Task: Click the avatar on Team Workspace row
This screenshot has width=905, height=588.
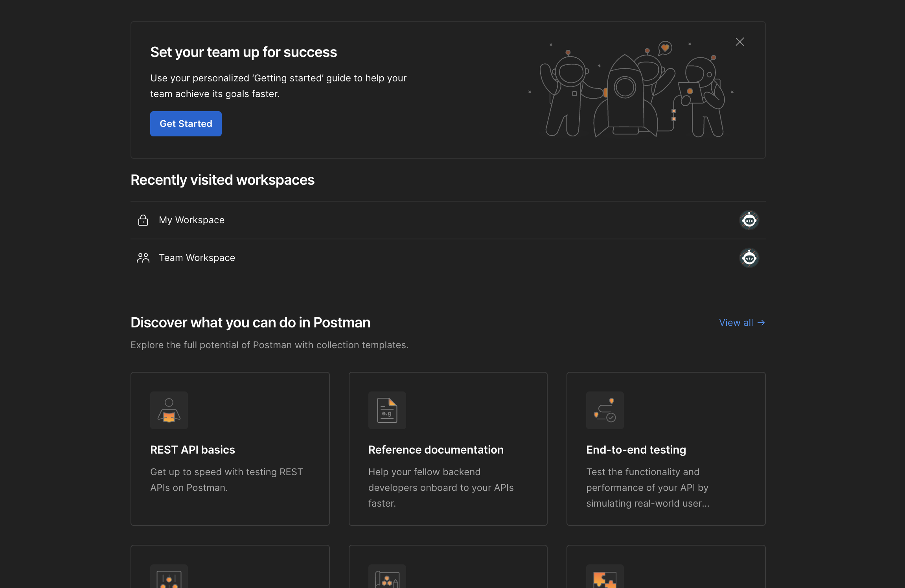Action: click(x=749, y=258)
